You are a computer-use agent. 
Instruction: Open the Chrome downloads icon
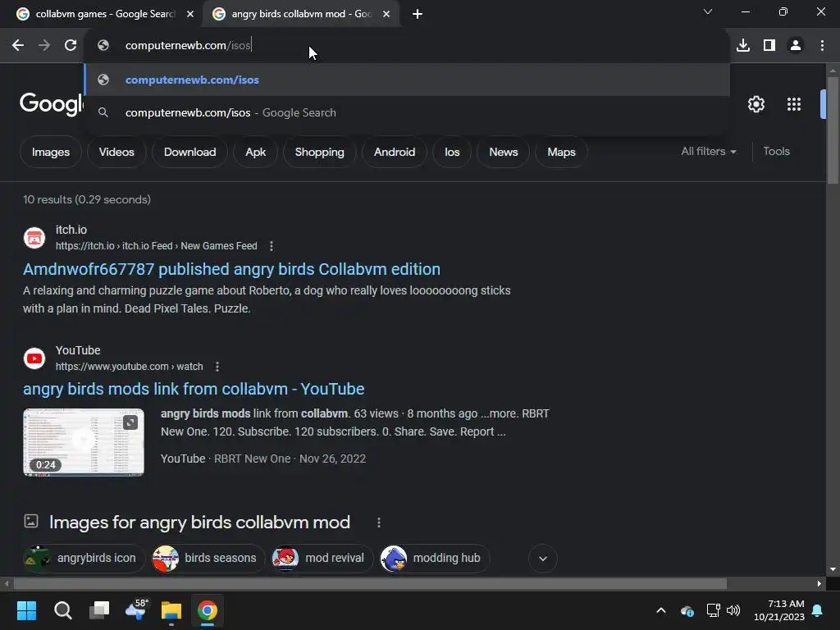click(743, 46)
